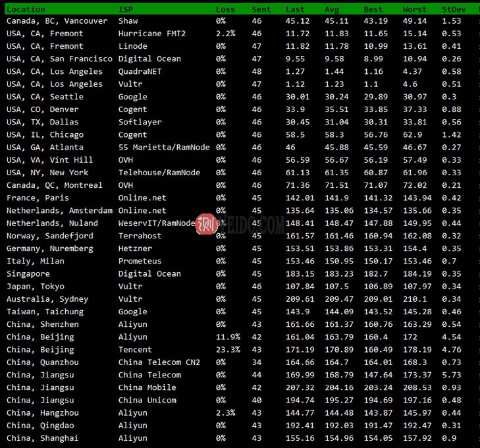
Task: Select the Canada, BC, Vancouver location text
Action: tap(57, 21)
